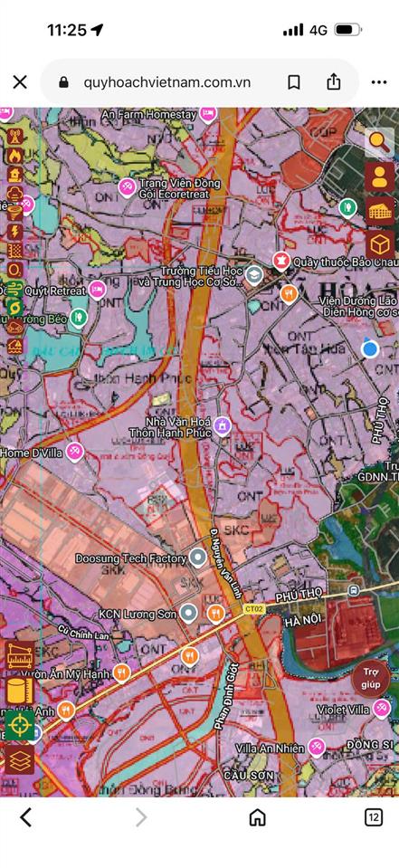399x868 pixels.
Task: Go back with the browser back arrow
Action: [26, 816]
